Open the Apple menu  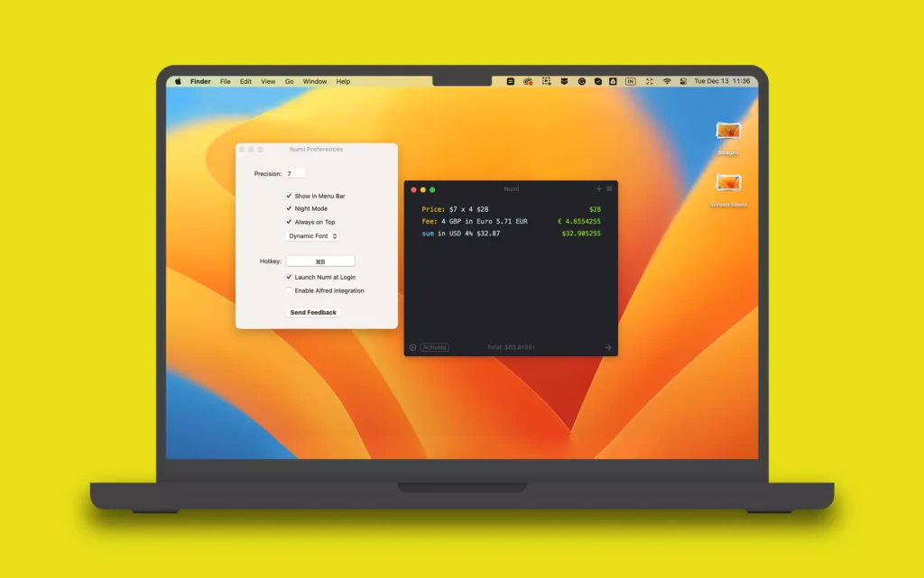(178, 81)
